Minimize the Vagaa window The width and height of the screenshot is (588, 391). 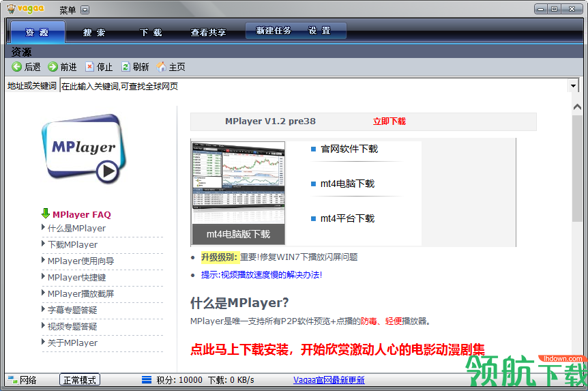pos(540,9)
